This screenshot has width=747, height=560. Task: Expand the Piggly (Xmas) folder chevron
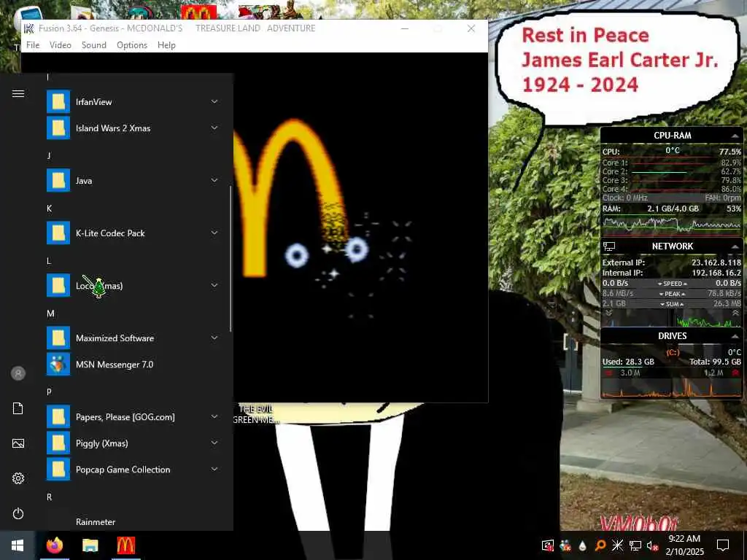click(x=214, y=443)
